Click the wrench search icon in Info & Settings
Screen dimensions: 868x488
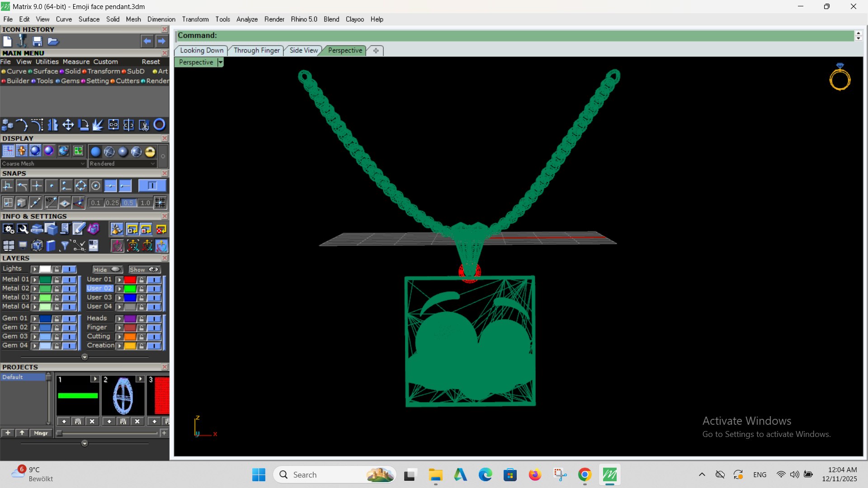pos(23,229)
